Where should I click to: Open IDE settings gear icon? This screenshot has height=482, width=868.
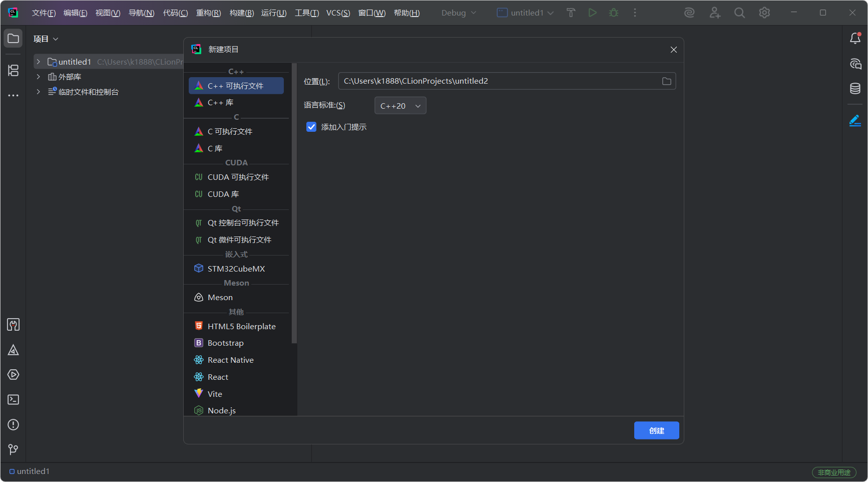(x=764, y=13)
